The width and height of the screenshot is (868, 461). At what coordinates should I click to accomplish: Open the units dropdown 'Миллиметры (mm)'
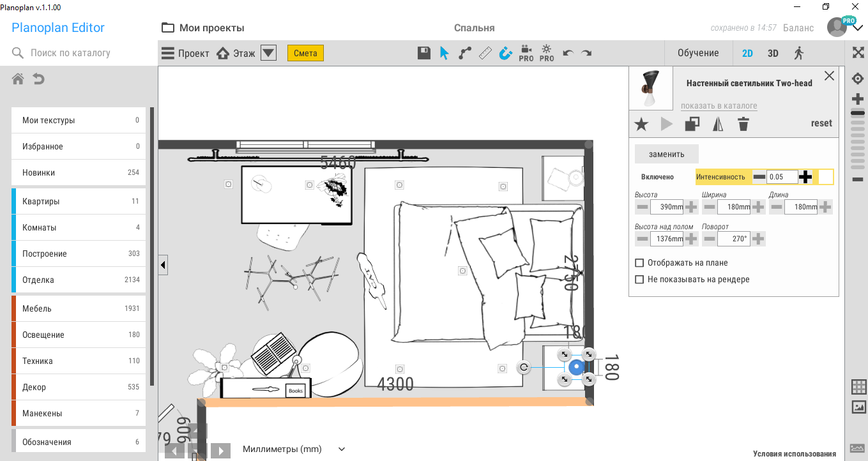click(x=294, y=450)
